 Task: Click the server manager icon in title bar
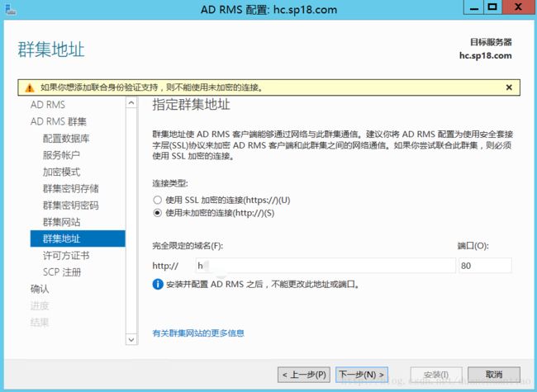click(x=11, y=10)
